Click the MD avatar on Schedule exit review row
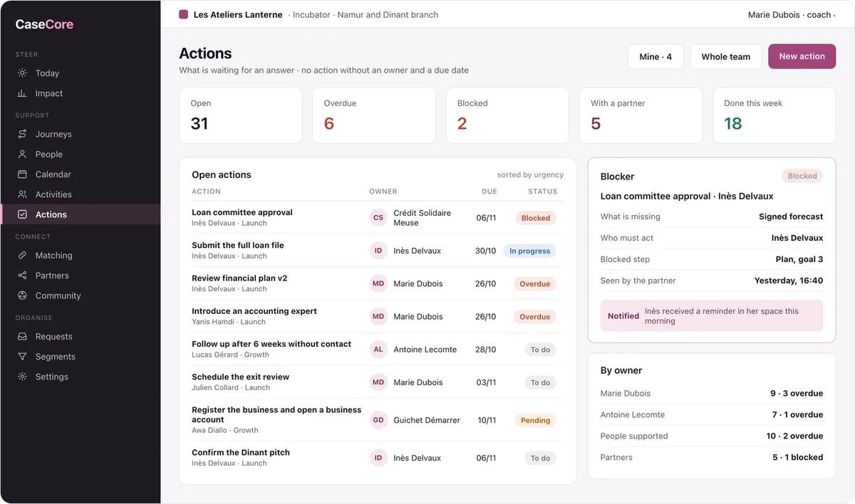The width and height of the screenshot is (855, 504). (x=378, y=382)
